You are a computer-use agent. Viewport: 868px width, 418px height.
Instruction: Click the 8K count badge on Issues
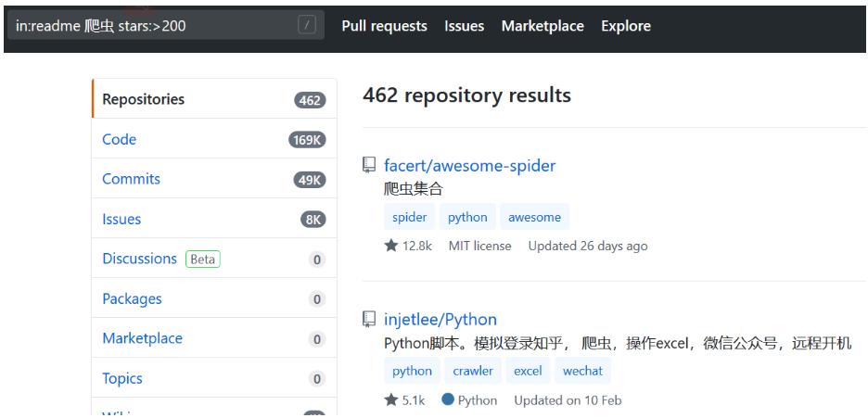click(313, 220)
